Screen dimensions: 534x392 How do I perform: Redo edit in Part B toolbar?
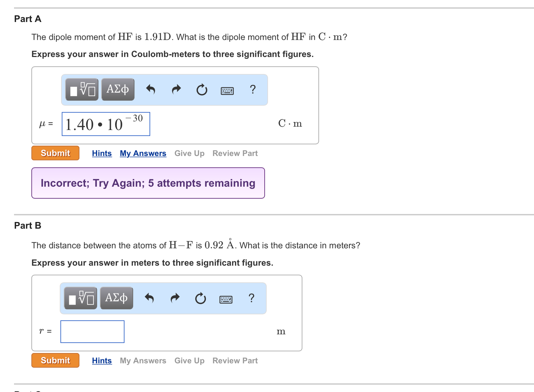175,298
